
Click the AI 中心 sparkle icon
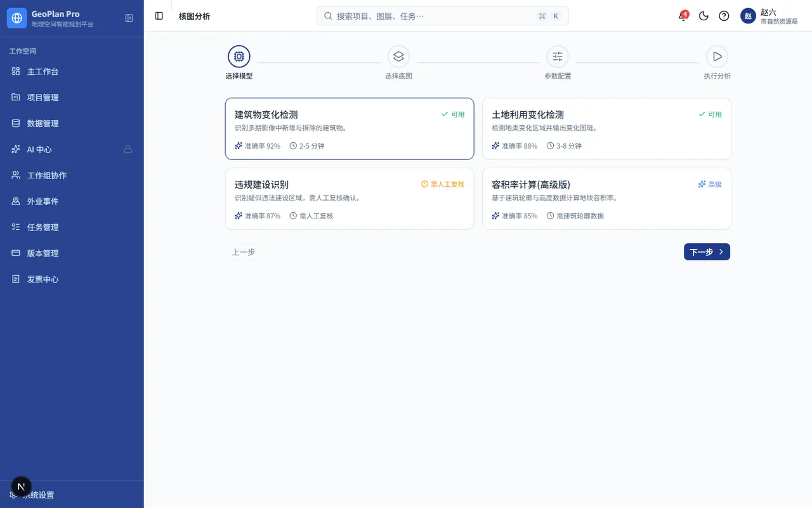click(16, 149)
